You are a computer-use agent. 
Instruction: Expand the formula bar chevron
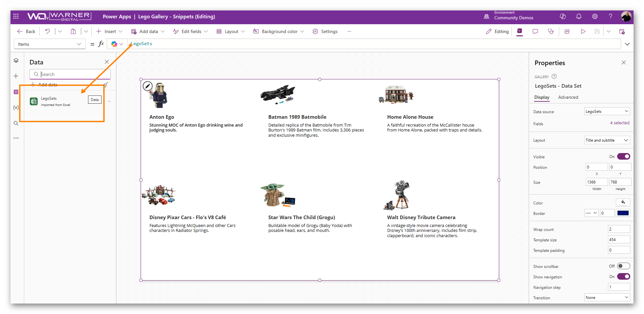627,44
